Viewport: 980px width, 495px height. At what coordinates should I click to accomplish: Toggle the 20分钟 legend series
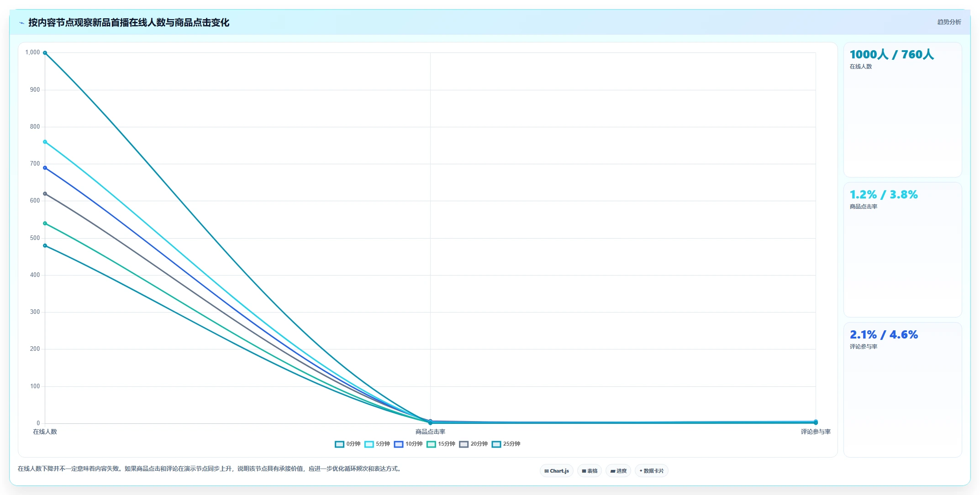(474, 444)
